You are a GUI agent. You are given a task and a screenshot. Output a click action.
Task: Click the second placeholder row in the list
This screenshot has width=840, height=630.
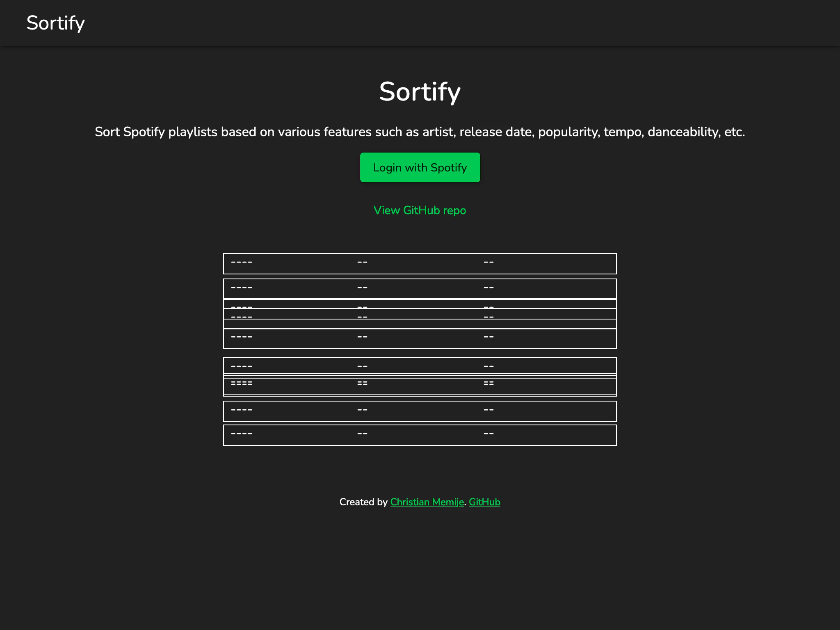420,288
